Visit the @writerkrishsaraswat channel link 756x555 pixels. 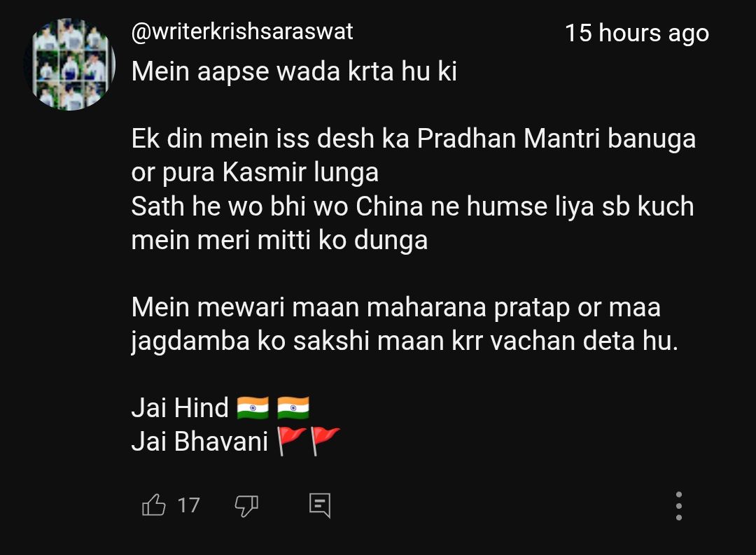(242, 31)
